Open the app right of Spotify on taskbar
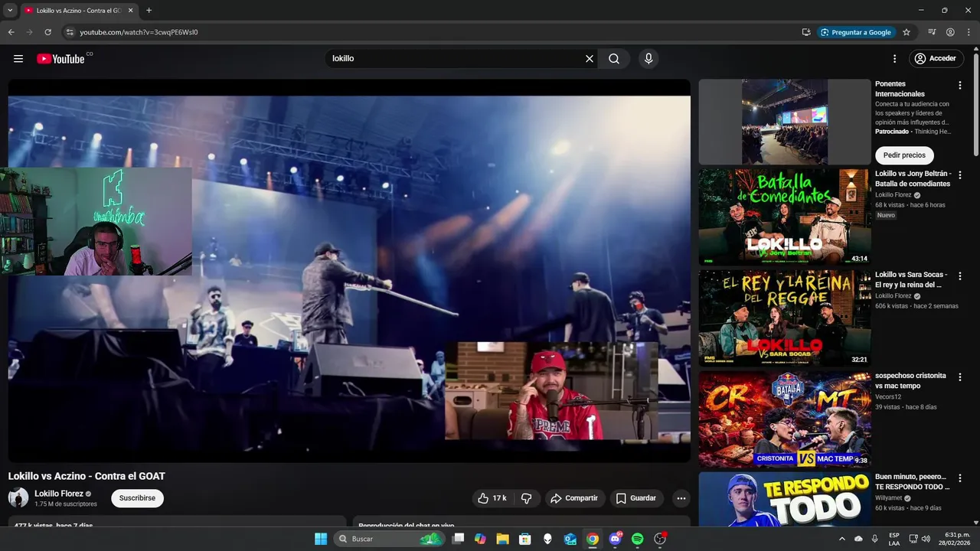 pos(660,539)
